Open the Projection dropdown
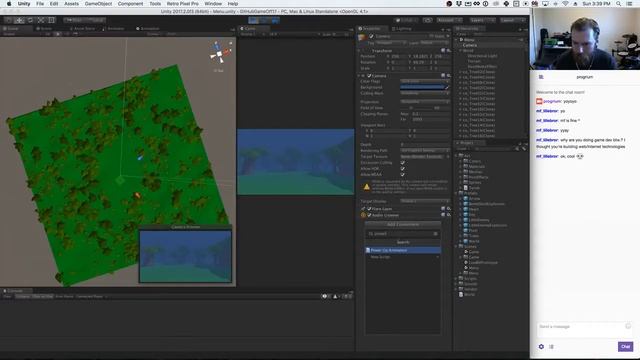The width and height of the screenshot is (640, 360). pos(424,102)
